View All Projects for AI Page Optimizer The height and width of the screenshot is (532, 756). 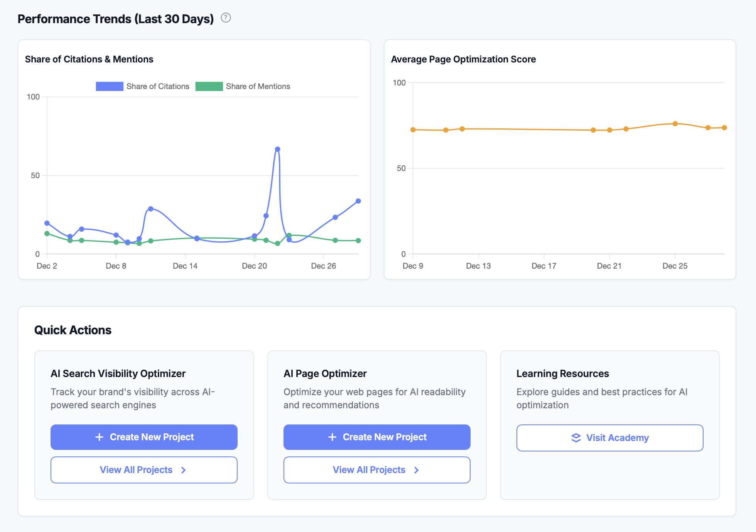coord(377,470)
